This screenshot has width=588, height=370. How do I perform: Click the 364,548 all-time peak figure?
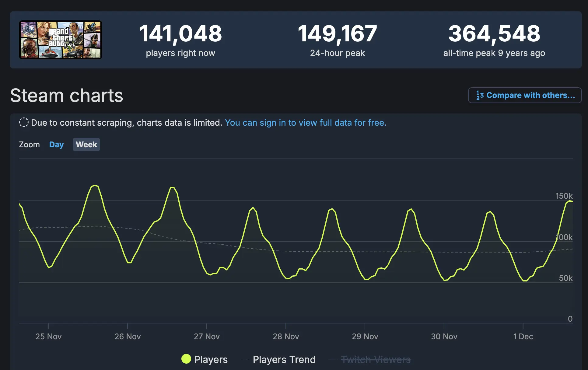(x=494, y=33)
